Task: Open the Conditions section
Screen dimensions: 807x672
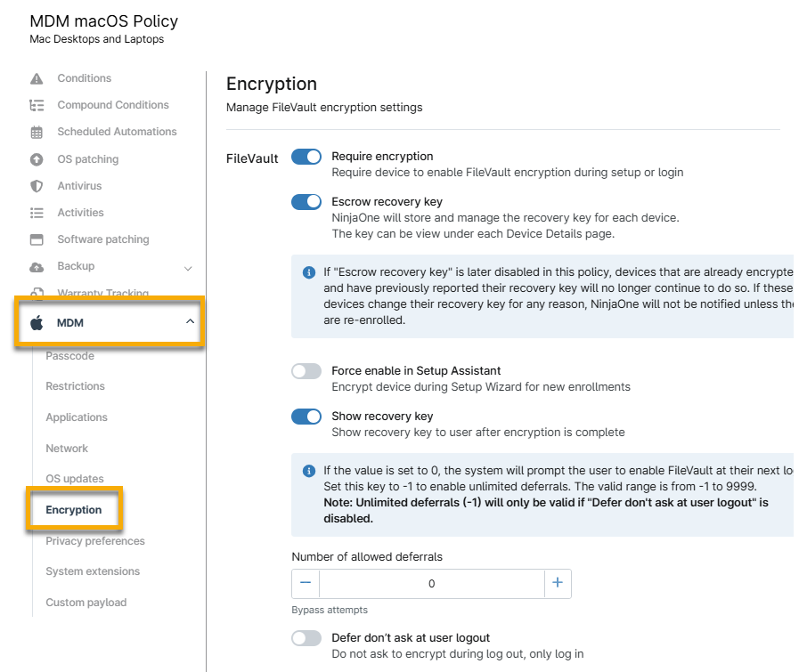Action: (x=85, y=78)
